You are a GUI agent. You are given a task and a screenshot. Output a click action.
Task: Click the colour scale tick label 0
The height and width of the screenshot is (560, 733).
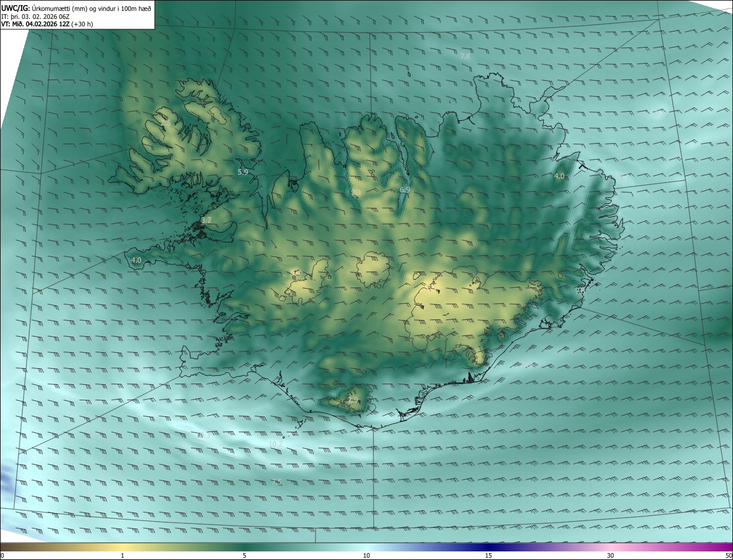(2, 555)
